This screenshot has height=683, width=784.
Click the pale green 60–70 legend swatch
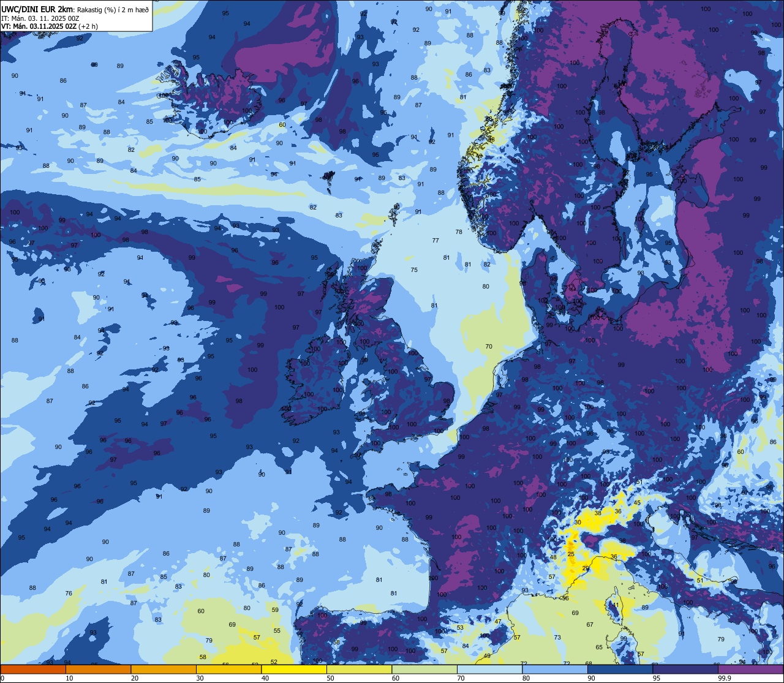(424, 670)
